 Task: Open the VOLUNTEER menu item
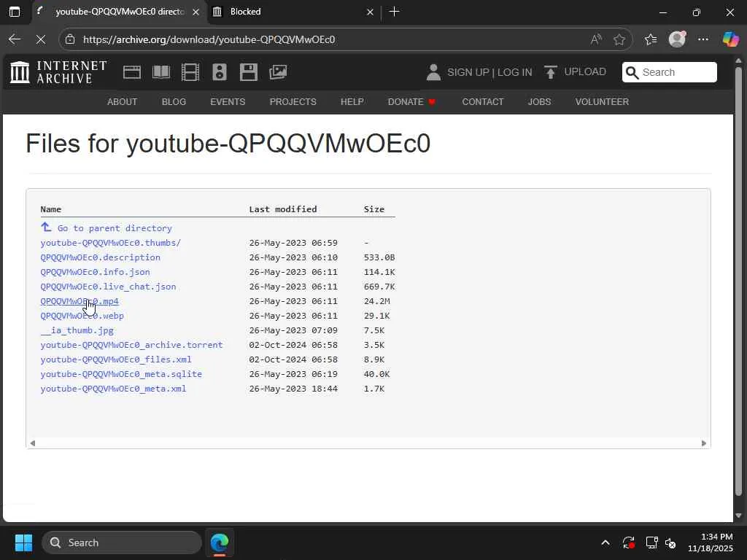point(602,102)
